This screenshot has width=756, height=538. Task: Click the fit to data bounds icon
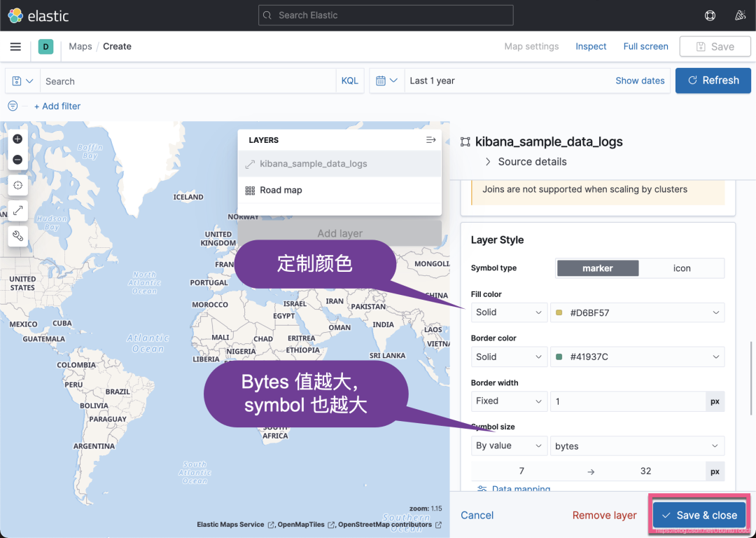[17, 185]
